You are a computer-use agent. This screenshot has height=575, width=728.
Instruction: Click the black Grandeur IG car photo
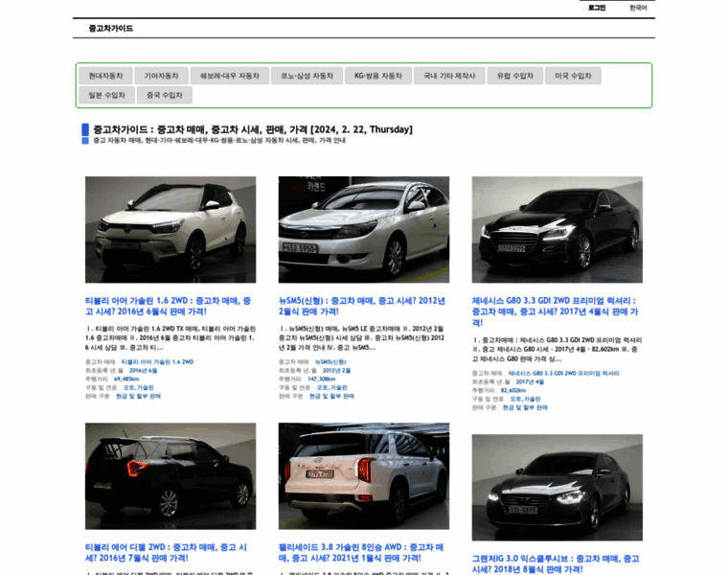pos(557,488)
